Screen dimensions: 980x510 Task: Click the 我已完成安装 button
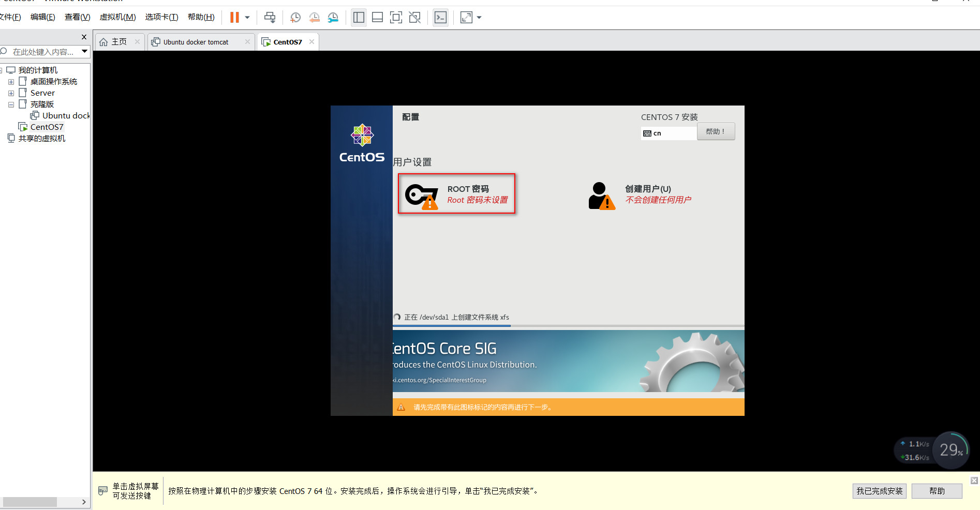pos(879,491)
